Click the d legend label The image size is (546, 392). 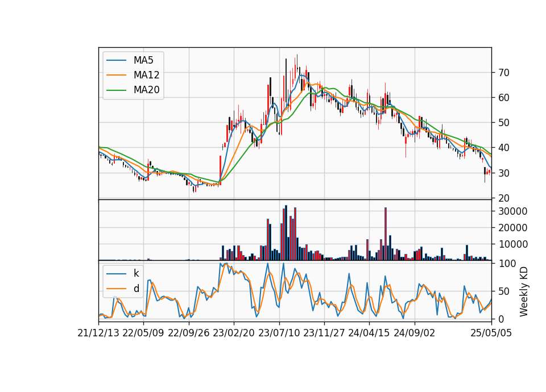tap(136, 289)
